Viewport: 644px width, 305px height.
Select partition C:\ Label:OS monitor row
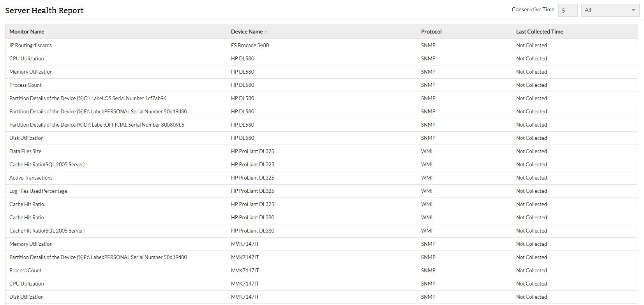tap(88, 98)
